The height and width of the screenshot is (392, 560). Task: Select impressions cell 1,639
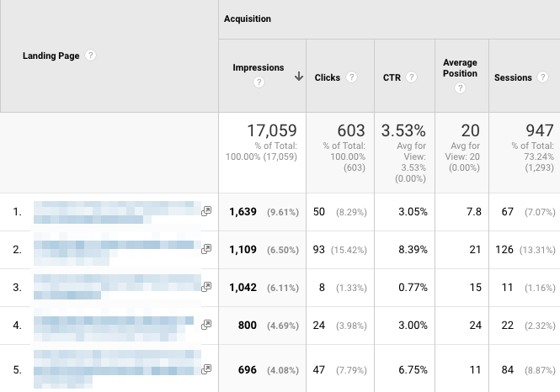point(243,212)
